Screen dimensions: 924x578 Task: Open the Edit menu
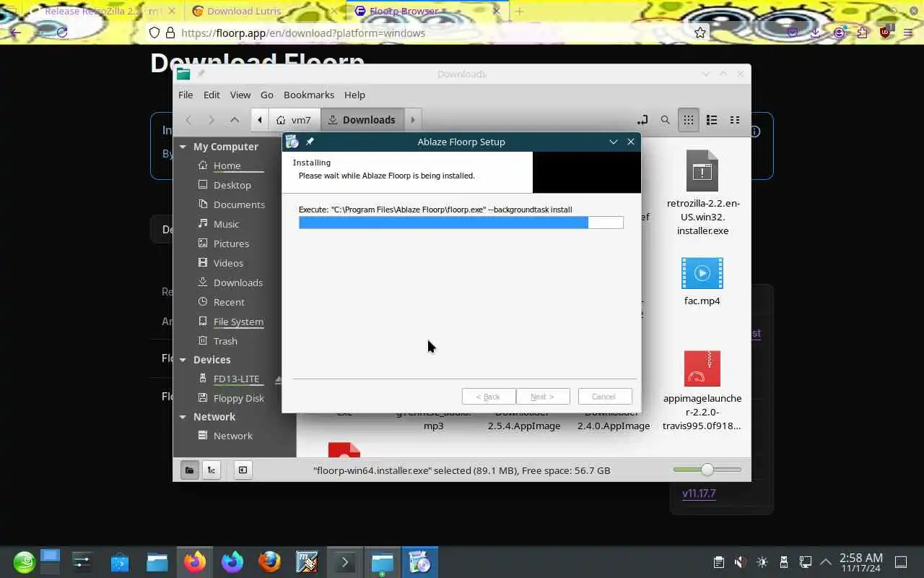[212, 95]
